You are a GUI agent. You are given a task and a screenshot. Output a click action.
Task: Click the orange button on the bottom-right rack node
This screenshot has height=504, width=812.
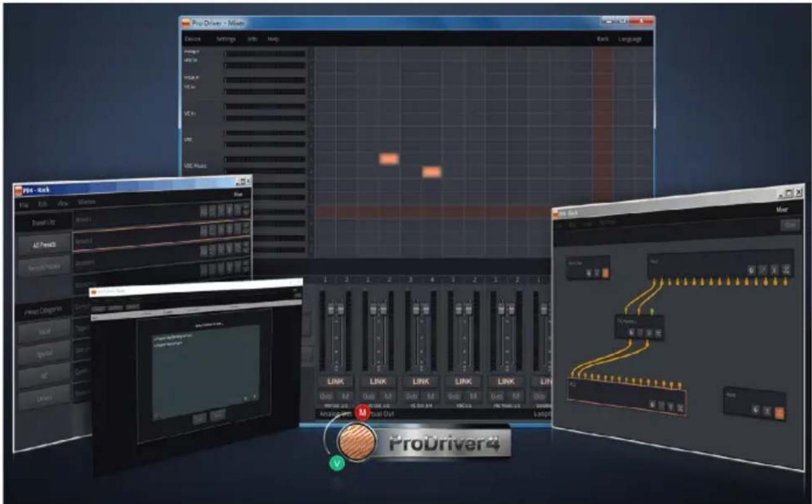point(779,412)
